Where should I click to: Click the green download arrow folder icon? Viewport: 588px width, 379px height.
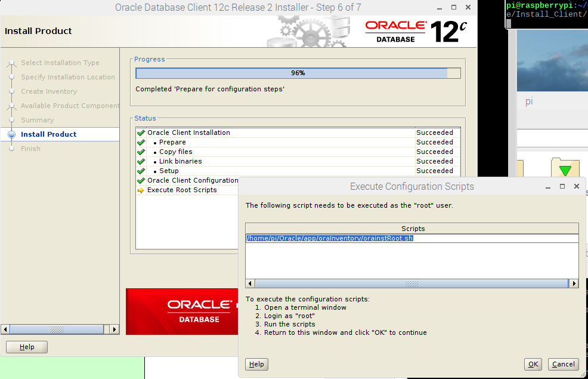[x=565, y=168]
